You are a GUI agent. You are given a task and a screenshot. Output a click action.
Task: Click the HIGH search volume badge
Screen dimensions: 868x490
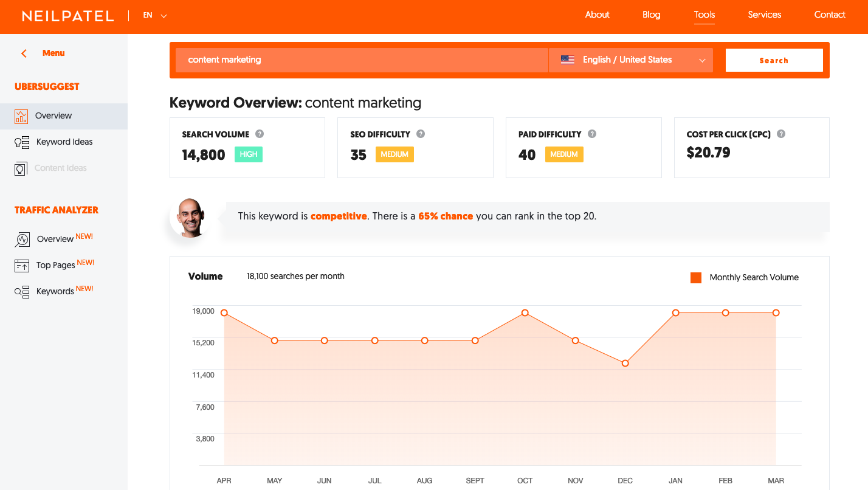coord(249,154)
